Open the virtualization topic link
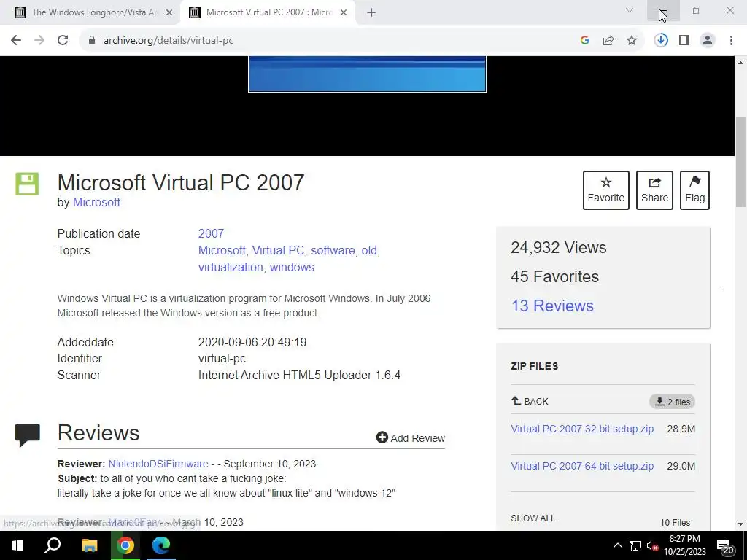Viewport: 747px width, 560px height. pos(231,267)
